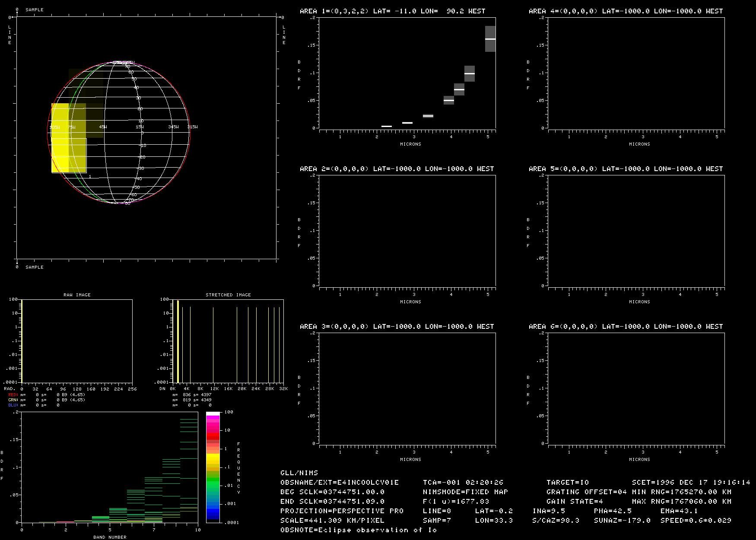
Task: Click the RED channel statistics label
Action: 13,395
